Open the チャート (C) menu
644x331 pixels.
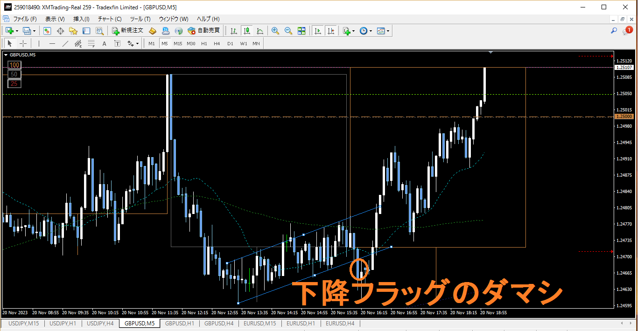coord(110,19)
